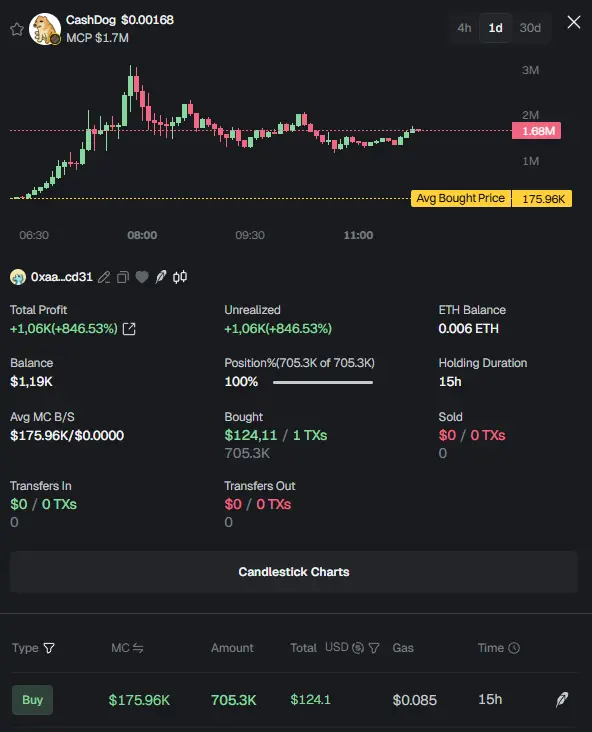
Task: Select the 30d chart timeframe
Action: 530,28
